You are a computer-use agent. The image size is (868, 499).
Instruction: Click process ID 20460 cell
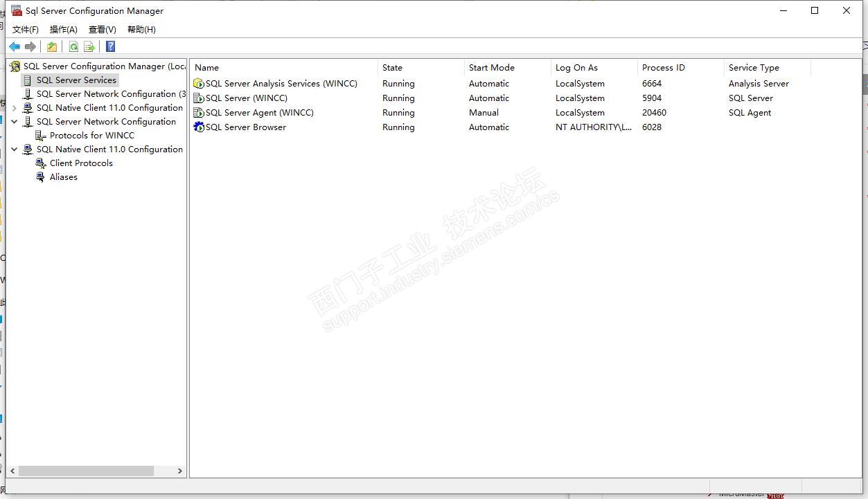(654, 113)
